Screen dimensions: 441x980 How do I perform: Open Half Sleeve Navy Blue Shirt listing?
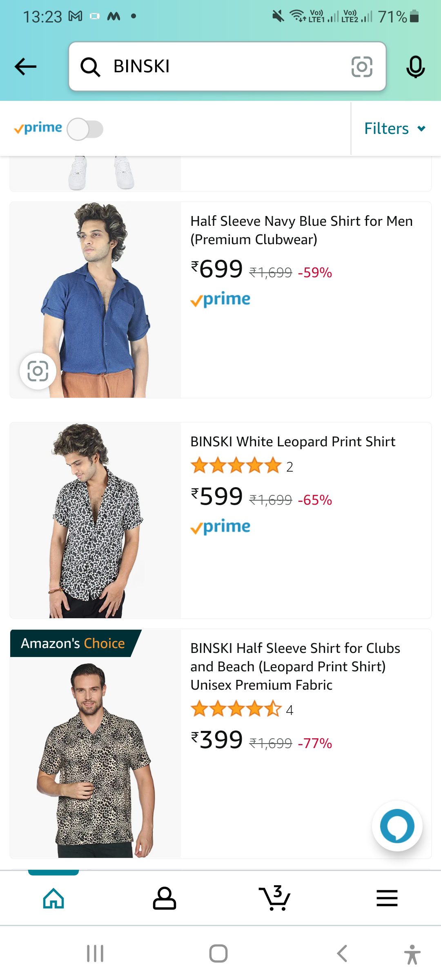point(301,230)
